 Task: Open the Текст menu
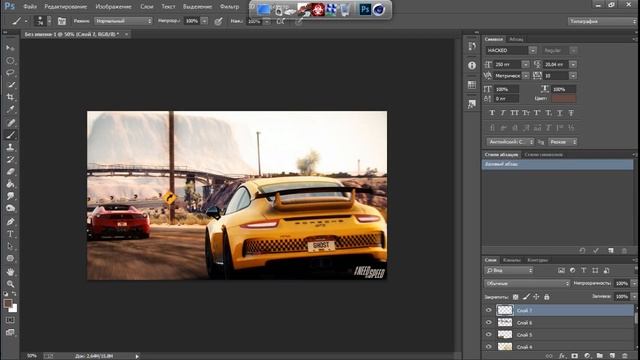(168, 7)
